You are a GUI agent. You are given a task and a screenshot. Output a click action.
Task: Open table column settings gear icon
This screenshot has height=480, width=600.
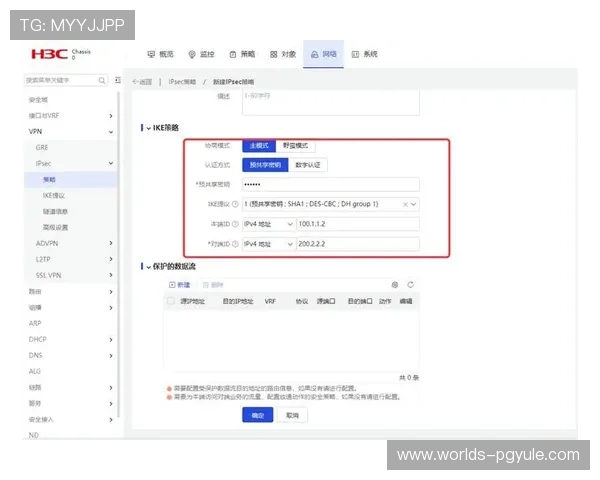click(395, 285)
